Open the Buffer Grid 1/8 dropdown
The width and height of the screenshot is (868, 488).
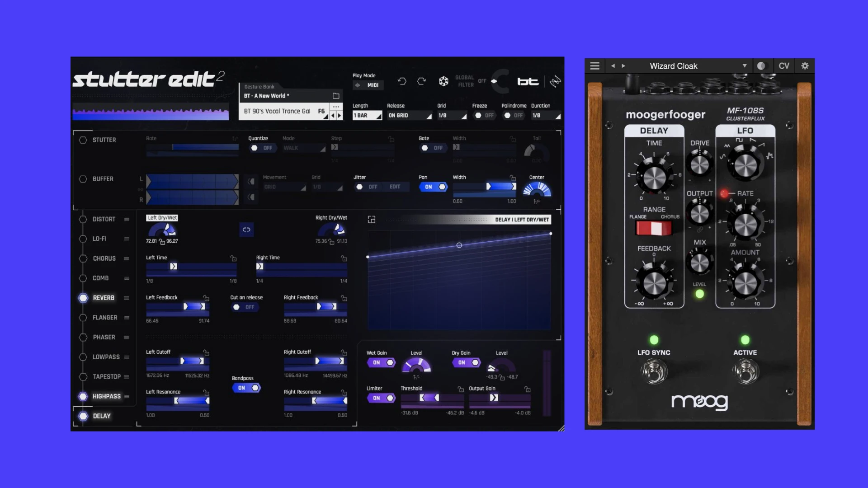point(327,187)
